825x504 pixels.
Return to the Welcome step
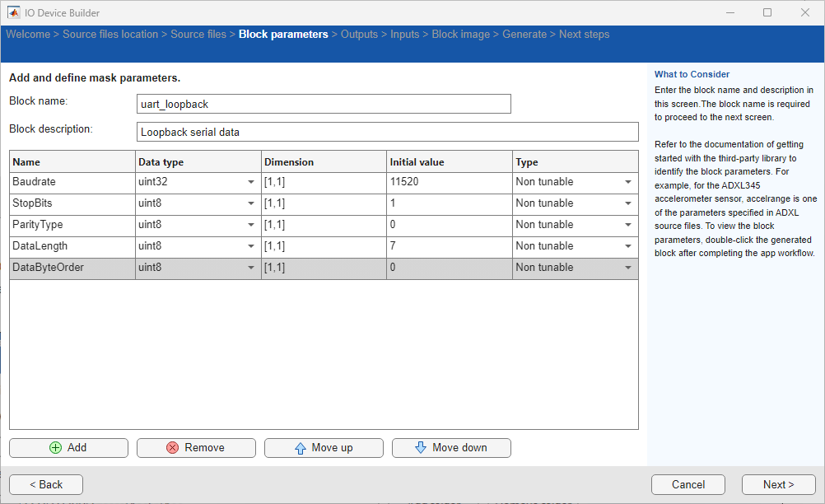[x=28, y=34]
